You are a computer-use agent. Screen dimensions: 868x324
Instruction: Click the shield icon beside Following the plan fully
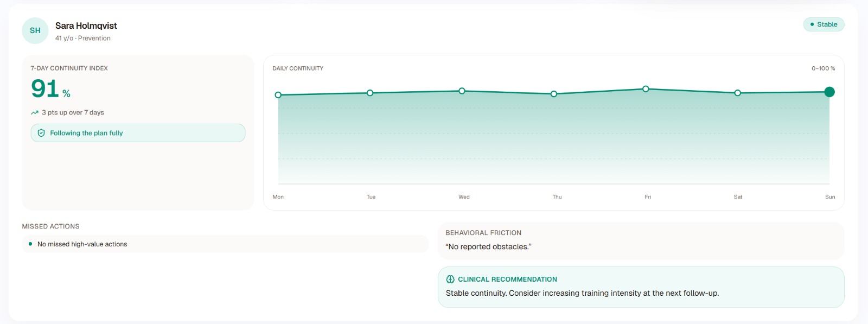click(x=41, y=133)
